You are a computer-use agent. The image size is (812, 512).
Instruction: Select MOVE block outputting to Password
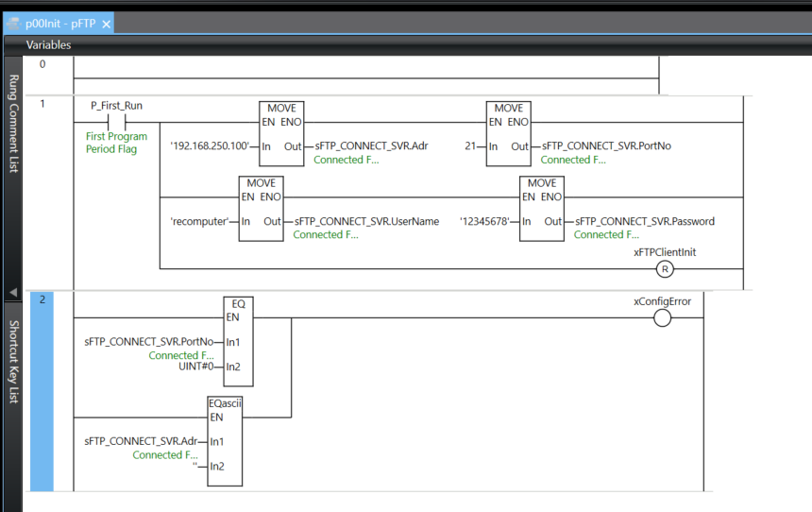point(541,208)
